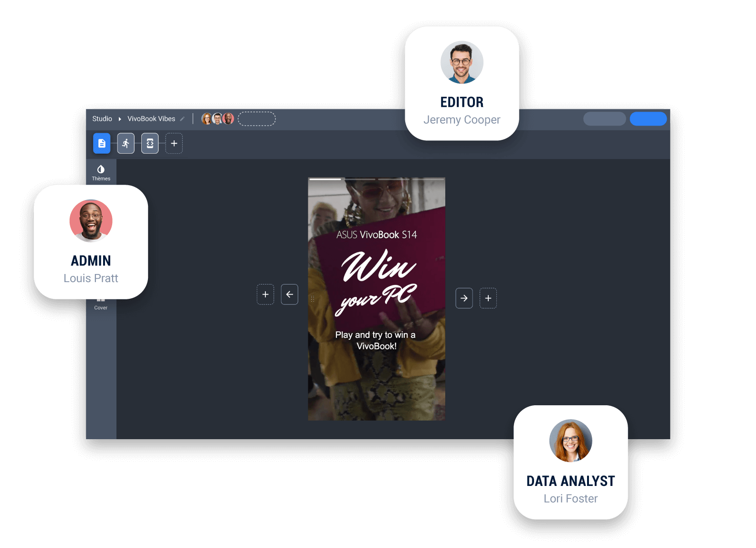The image size is (756, 548).
Task: Click the VivoBook Vibes project title
Action: click(151, 119)
